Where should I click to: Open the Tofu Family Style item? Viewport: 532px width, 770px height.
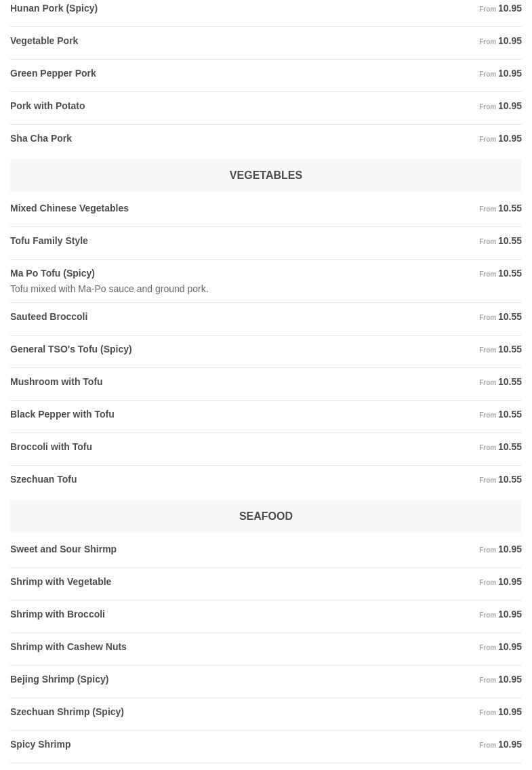[x=49, y=241]
